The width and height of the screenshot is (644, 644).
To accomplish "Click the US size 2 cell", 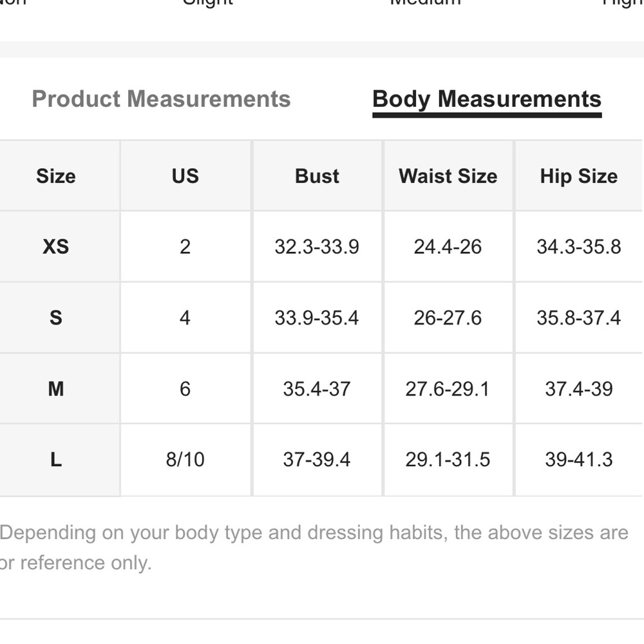I will tap(185, 247).
